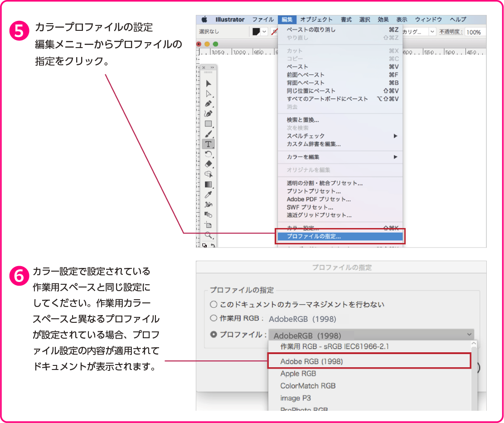Open the ヘルプ menu
The width and height of the screenshot is (504, 423).
coord(458,19)
